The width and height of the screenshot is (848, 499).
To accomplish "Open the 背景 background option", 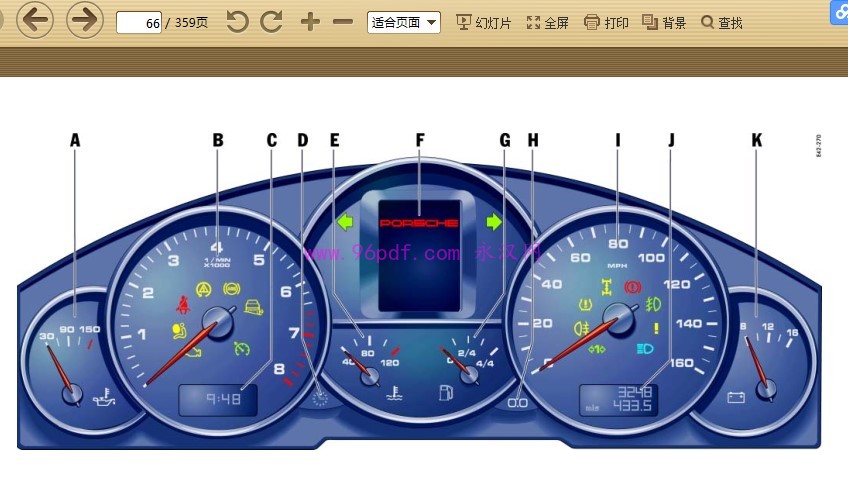I will [664, 22].
